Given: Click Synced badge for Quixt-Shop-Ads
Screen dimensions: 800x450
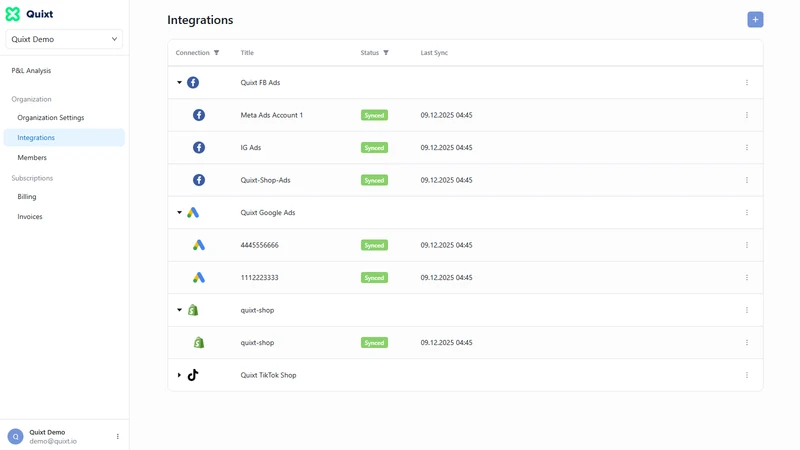Looking at the screenshot, I should [x=374, y=180].
